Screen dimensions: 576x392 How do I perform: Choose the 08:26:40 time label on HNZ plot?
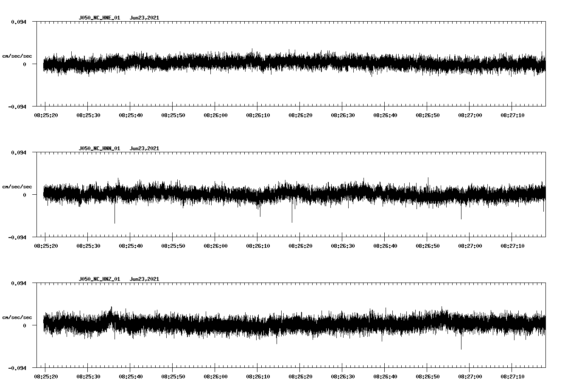click(385, 377)
